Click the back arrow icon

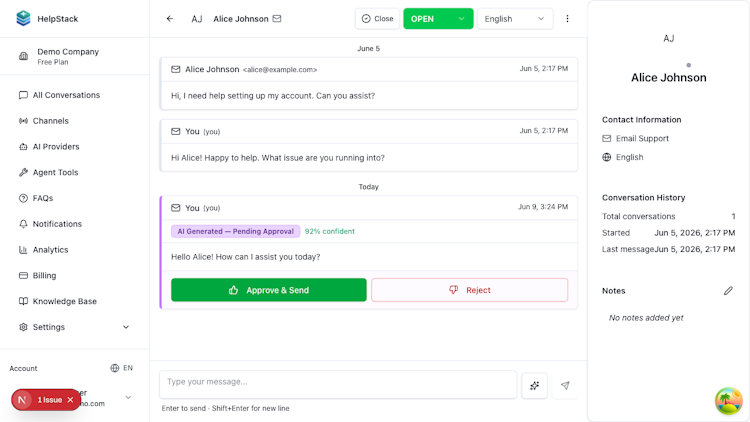(170, 19)
